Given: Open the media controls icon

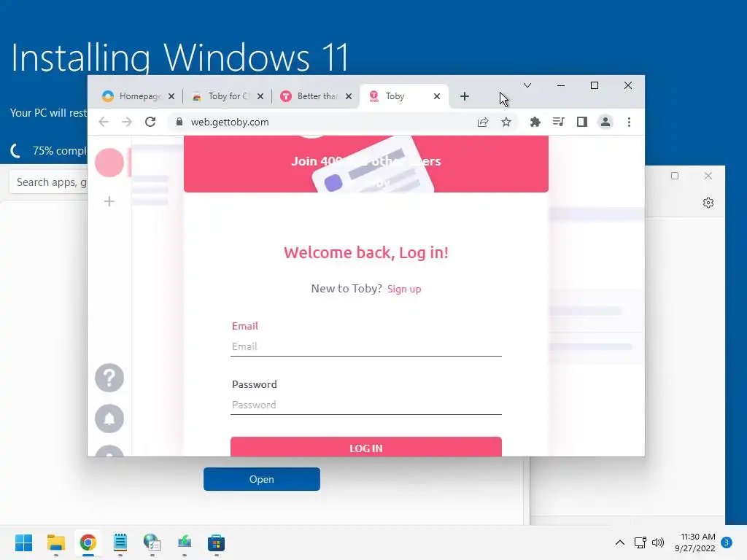Looking at the screenshot, I should click(558, 122).
